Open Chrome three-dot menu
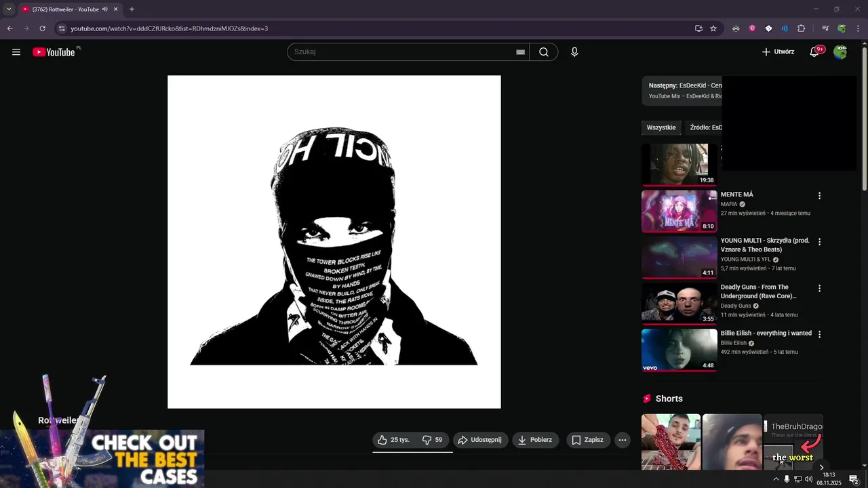The image size is (868, 488). pyautogui.click(x=859, y=28)
